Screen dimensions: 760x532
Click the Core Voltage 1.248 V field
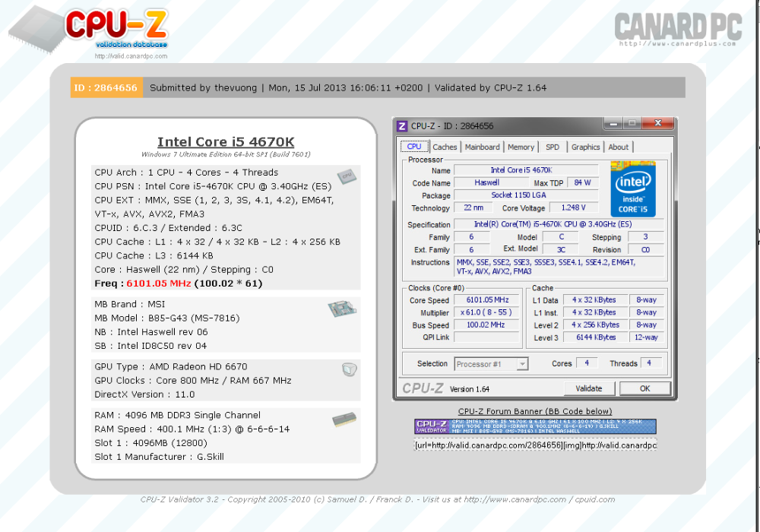click(574, 207)
